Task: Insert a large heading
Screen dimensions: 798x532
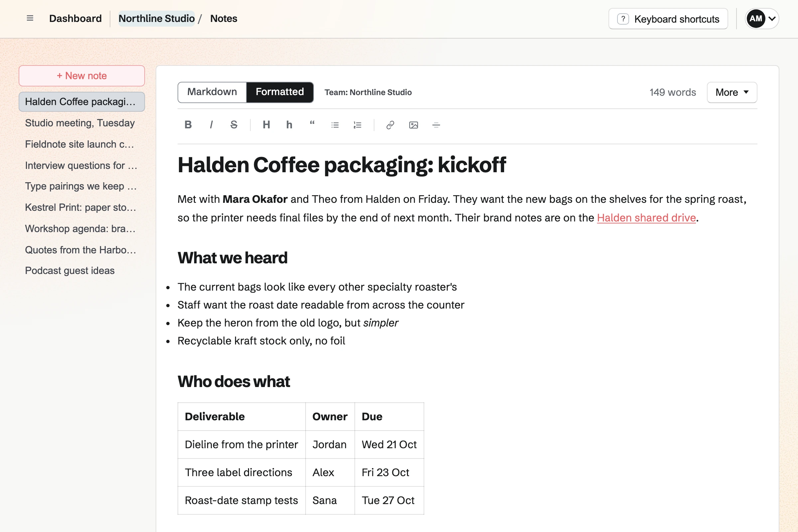Action: point(266,125)
